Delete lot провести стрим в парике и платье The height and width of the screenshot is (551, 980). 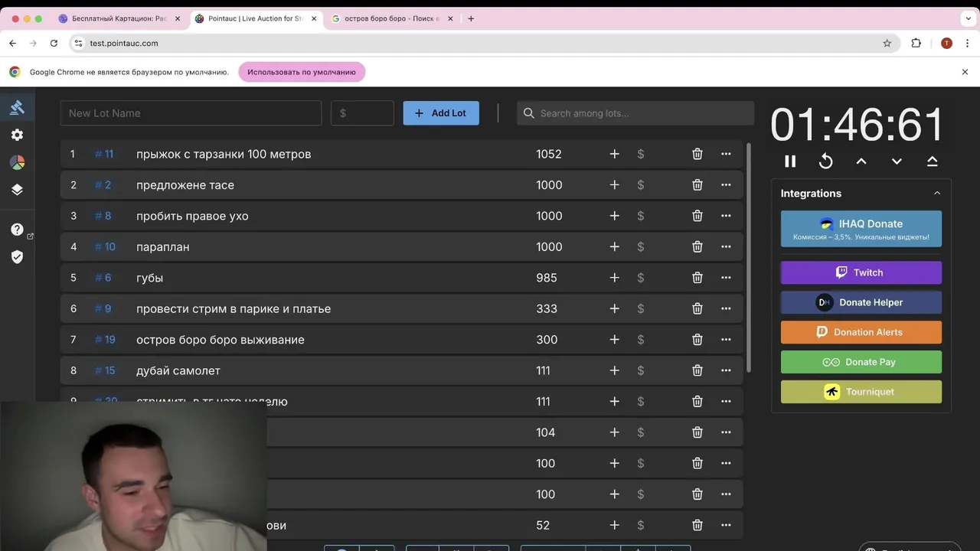coord(697,308)
